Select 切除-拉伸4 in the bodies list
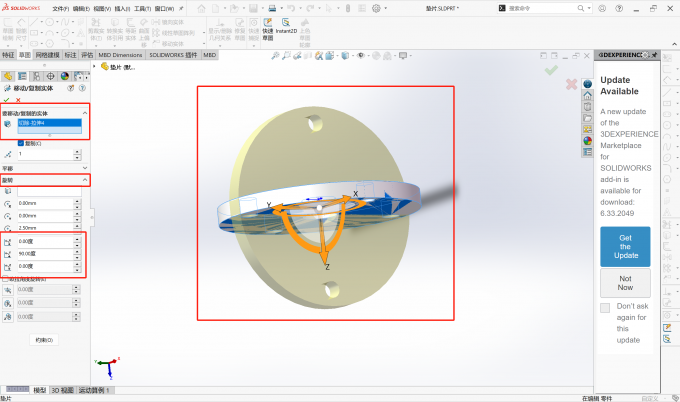 tap(49, 123)
